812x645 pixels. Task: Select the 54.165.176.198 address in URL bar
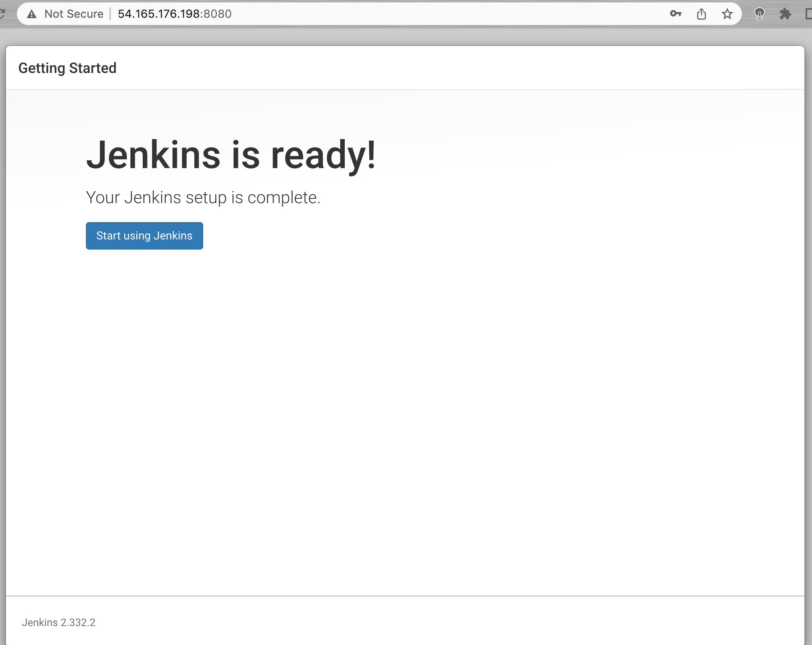(x=159, y=14)
